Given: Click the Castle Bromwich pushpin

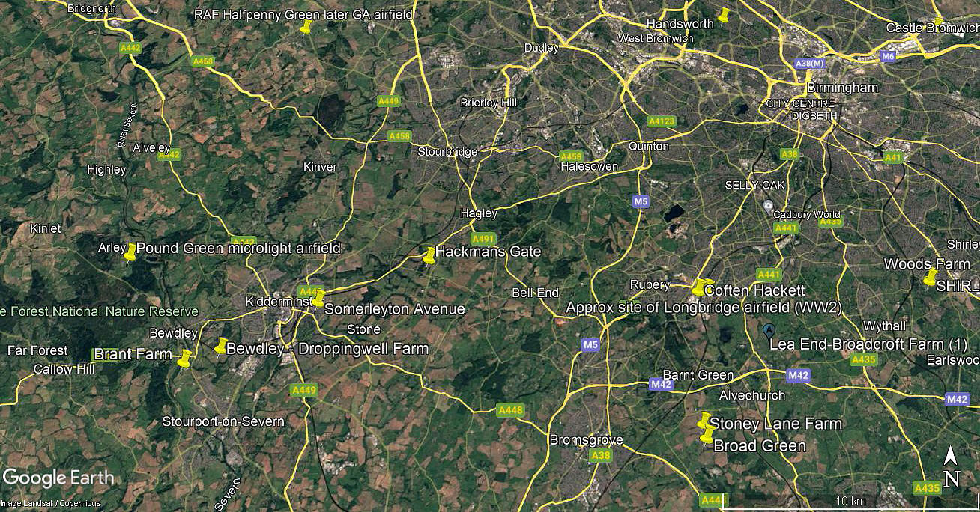Looking at the screenshot, I should click(x=938, y=22).
